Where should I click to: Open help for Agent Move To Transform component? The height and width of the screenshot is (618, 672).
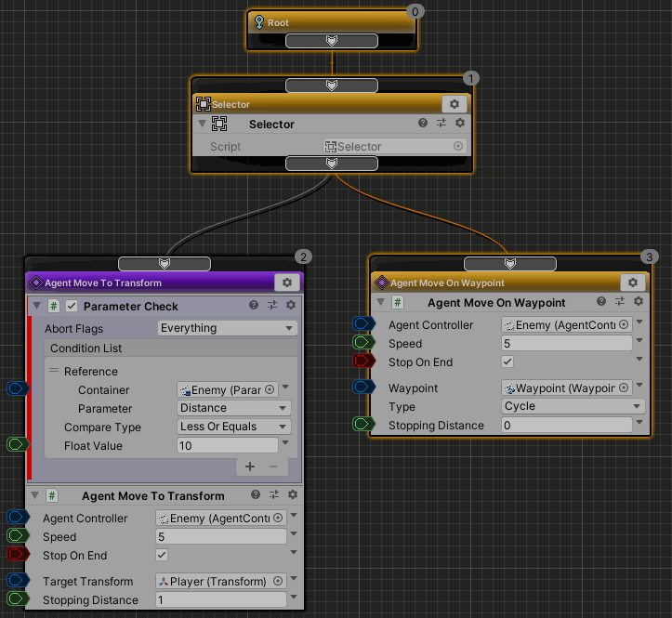pyautogui.click(x=256, y=495)
